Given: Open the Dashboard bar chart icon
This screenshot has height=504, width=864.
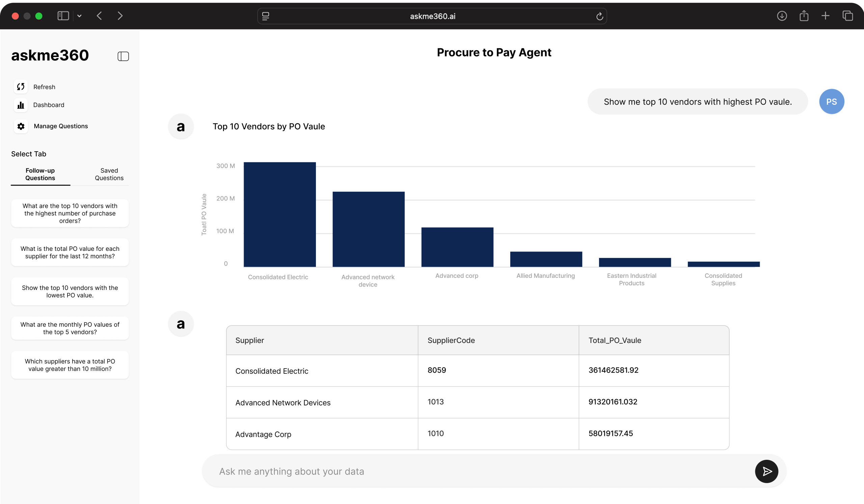Looking at the screenshot, I should pos(21,105).
